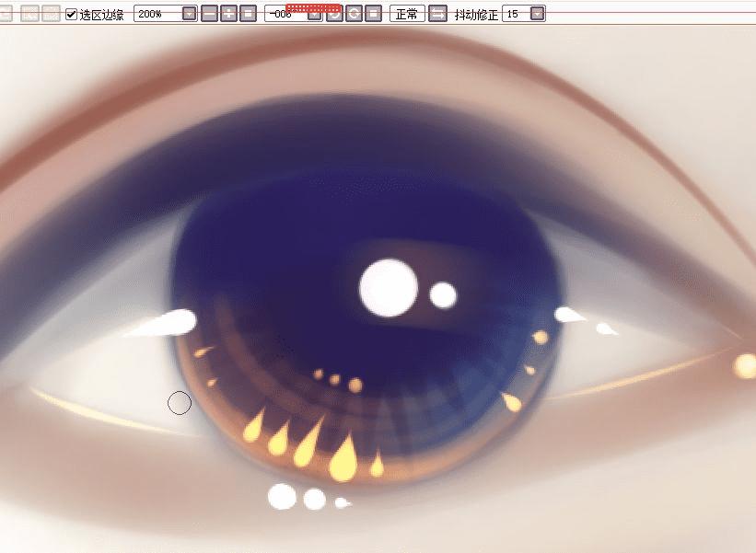Rotate the canvas counterclockwise
Image resolution: width=756 pixels, height=553 pixels.
coord(334,14)
